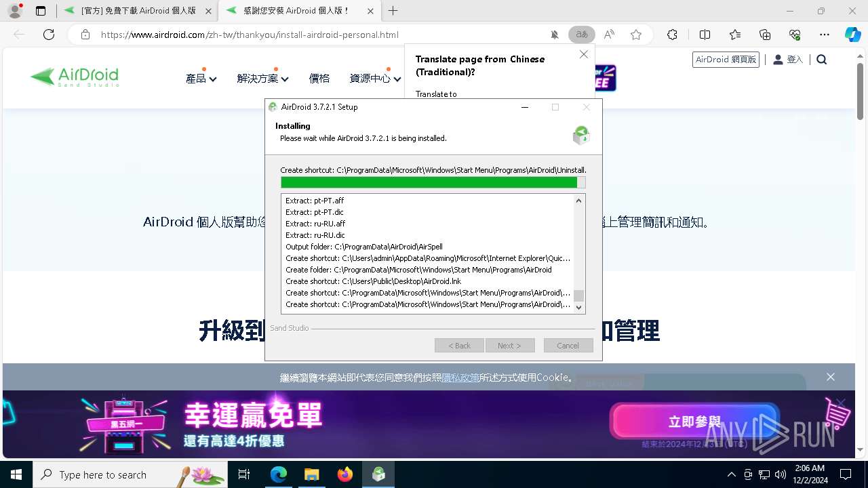Launch Copilot from the Edge toolbar

(852, 35)
